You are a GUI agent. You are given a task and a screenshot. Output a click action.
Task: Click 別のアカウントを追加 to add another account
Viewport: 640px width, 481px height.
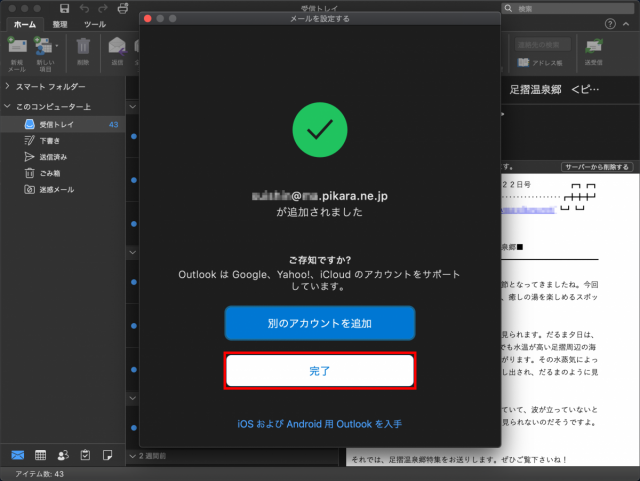[x=319, y=324]
